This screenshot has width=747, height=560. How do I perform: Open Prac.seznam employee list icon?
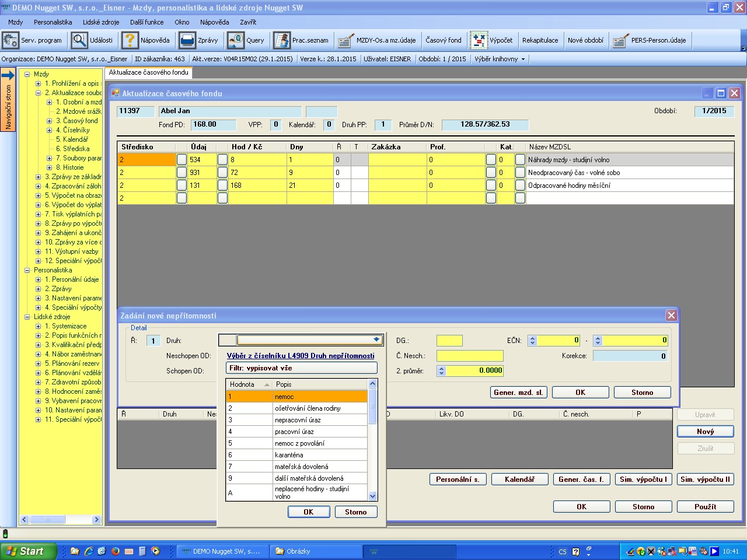282,40
